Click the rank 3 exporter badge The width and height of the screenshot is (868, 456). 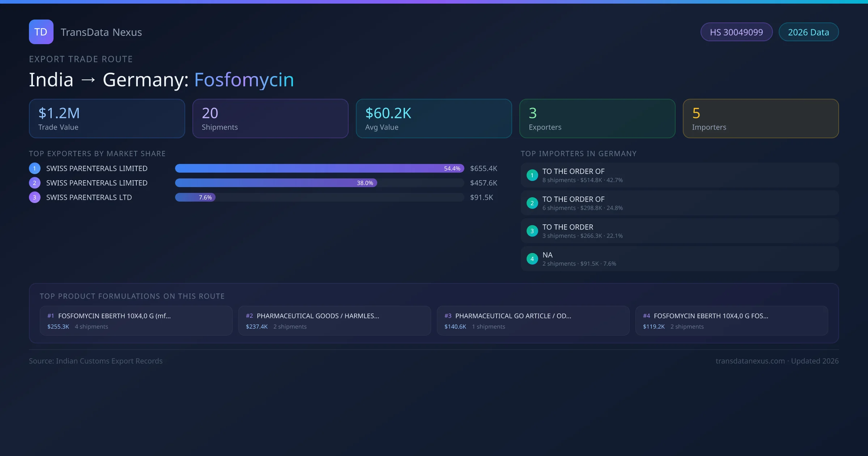35,197
